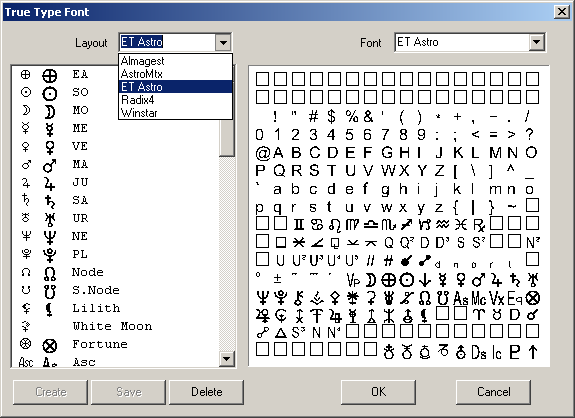This screenshot has width=575, height=418.
Task: Click the Font field showing ET Astro
Action: (462, 42)
